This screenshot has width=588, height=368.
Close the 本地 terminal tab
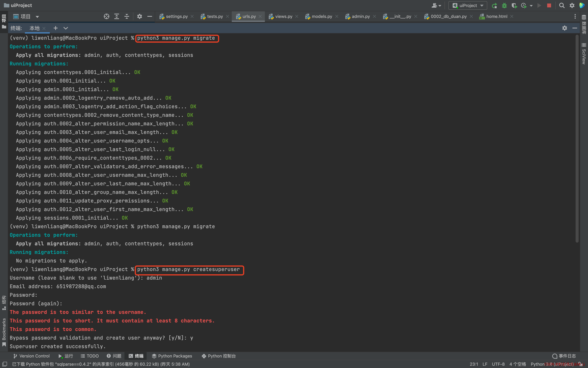[x=44, y=28]
